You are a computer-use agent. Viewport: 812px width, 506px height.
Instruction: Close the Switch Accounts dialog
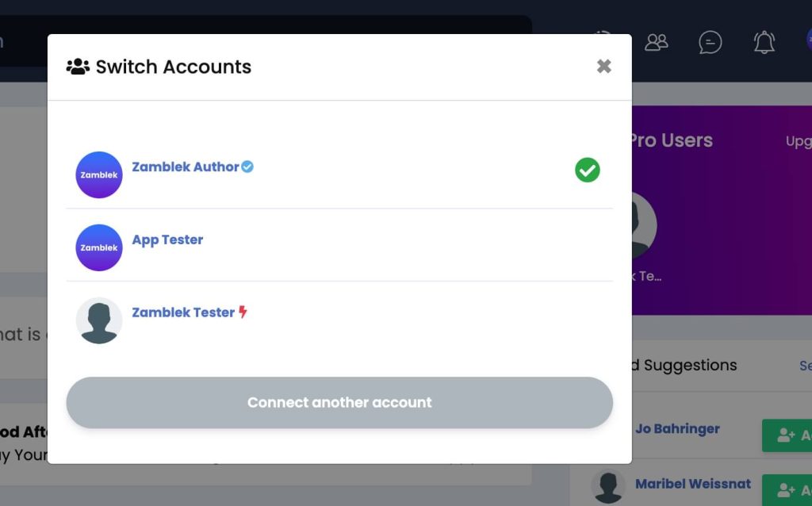coord(603,67)
